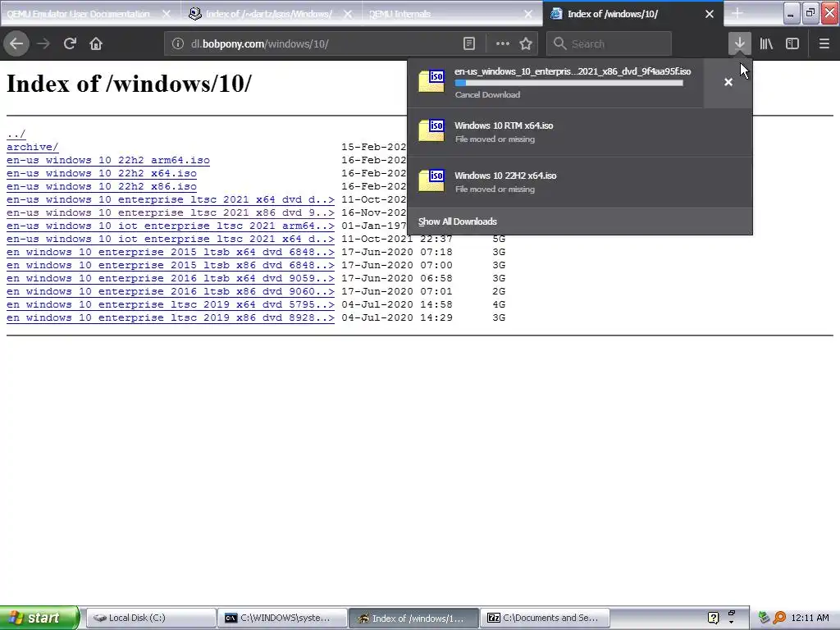Open the Library icon
Image resolution: width=840 pixels, height=630 pixels.
[766, 44]
